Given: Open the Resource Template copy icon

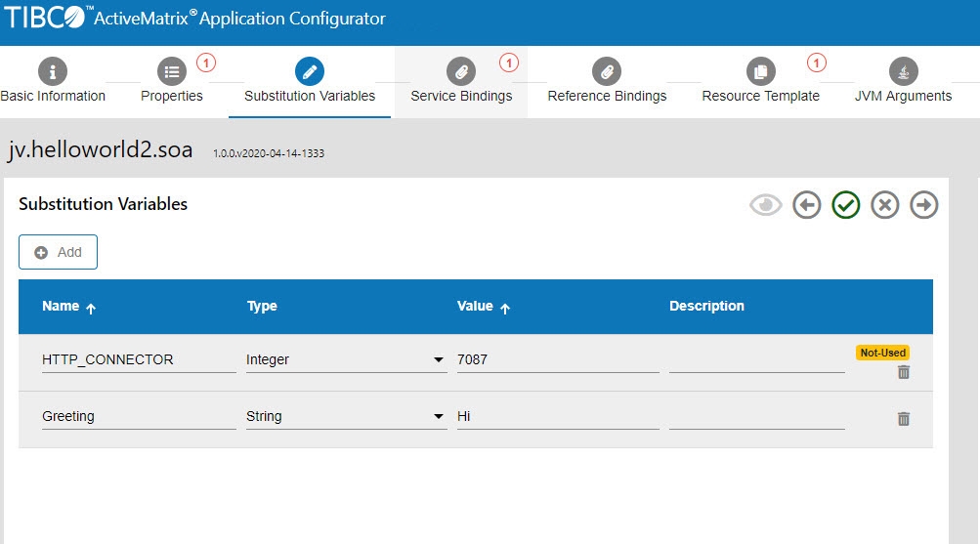Looking at the screenshot, I should (760, 71).
